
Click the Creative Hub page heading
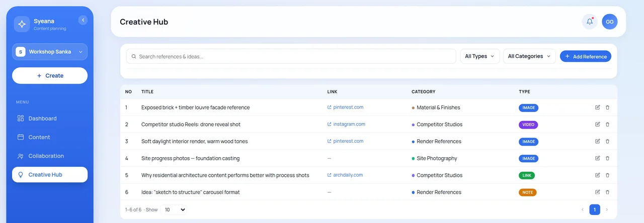click(144, 22)
